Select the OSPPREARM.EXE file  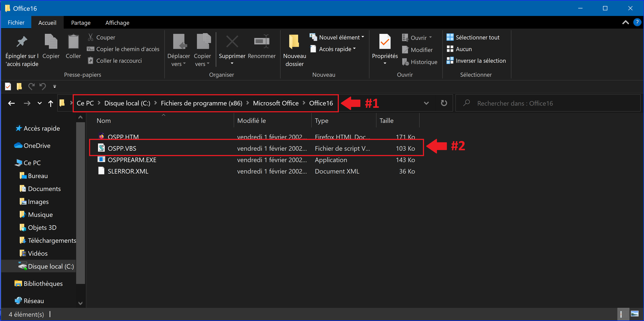point(256,160)
